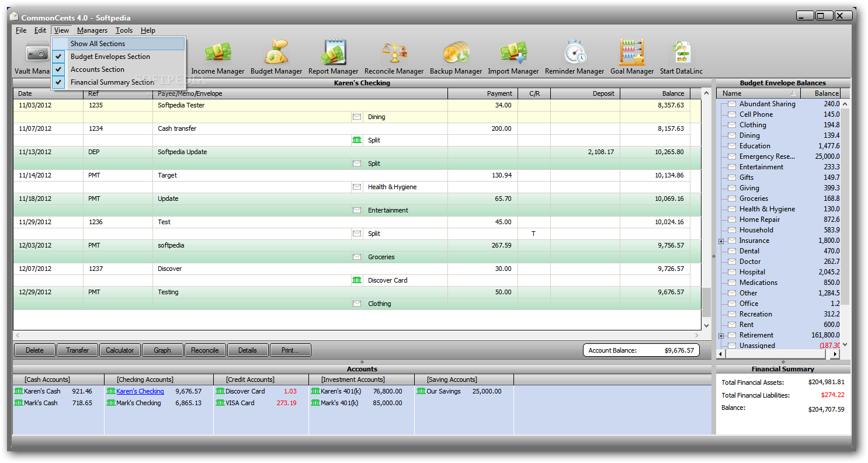
Task: Expand the Retirement envelope tree node
Action: (x=721, y=336)
